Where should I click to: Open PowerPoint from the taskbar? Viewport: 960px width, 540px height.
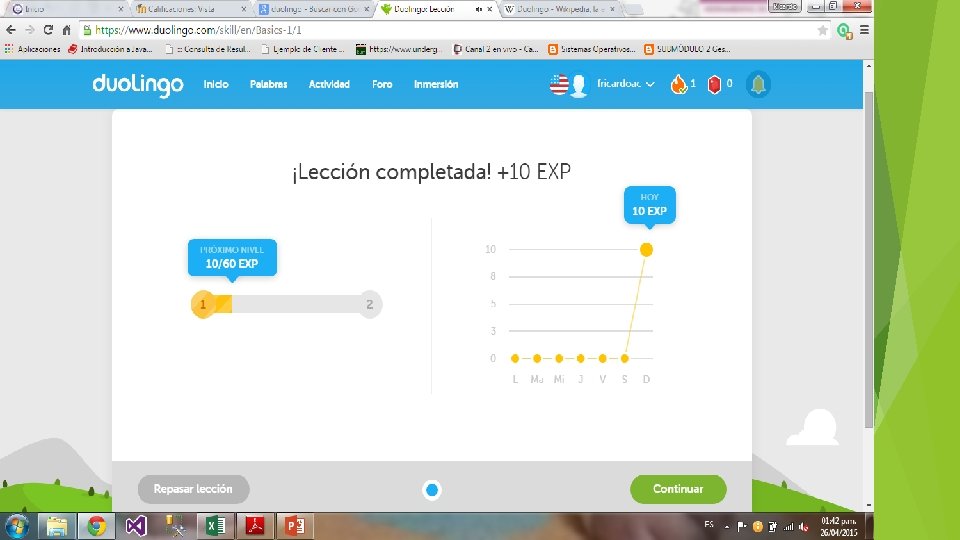click(x=294, y=526)
